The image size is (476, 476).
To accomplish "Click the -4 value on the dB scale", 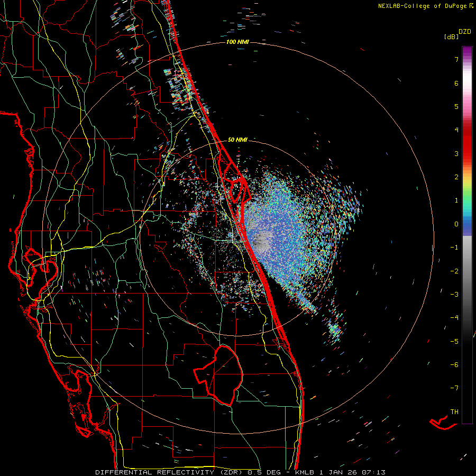I will click(454, 318).
